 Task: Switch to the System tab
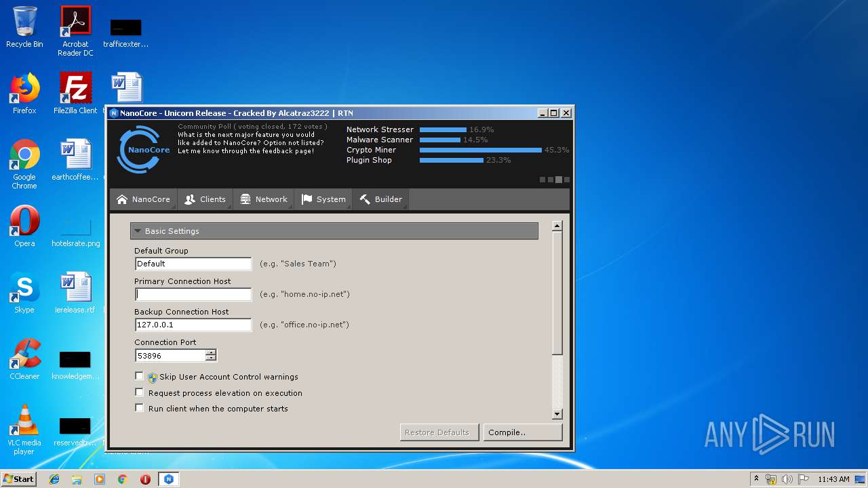[323, 199]
